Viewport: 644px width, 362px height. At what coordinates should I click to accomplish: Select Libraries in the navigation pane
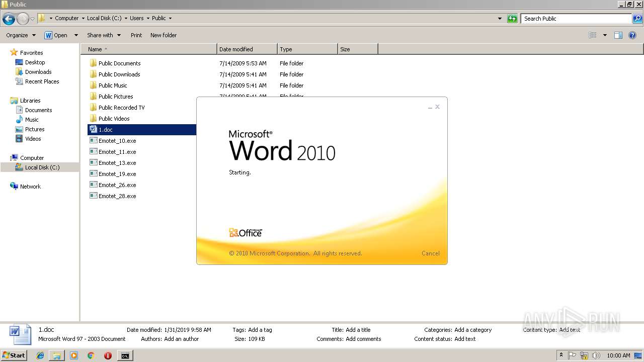coord(30,101)
